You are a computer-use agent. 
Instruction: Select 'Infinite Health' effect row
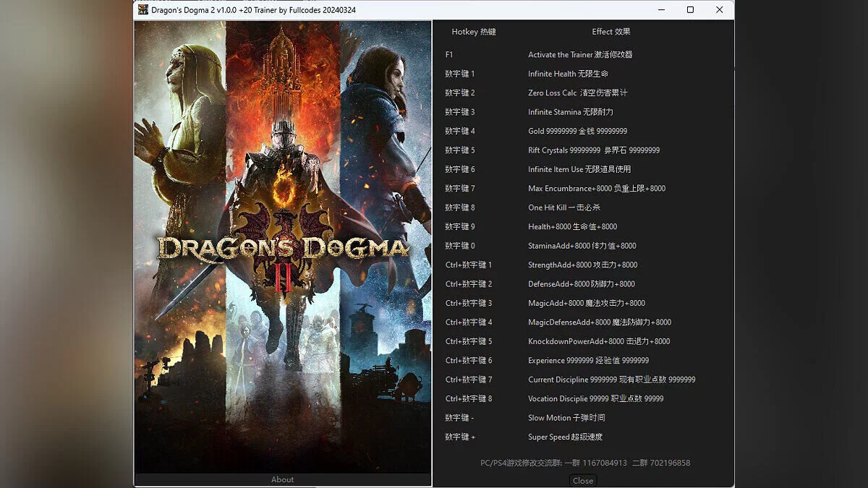click(568, 74)
